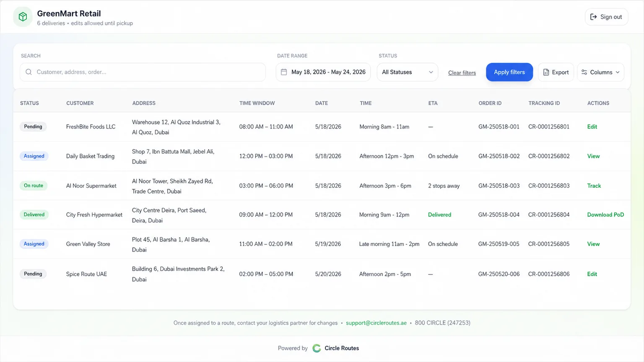Image resolution: width=644 pixels, height=362 pixels.
Task: Select order ID GM-250518-003
Action: (499, 186)
